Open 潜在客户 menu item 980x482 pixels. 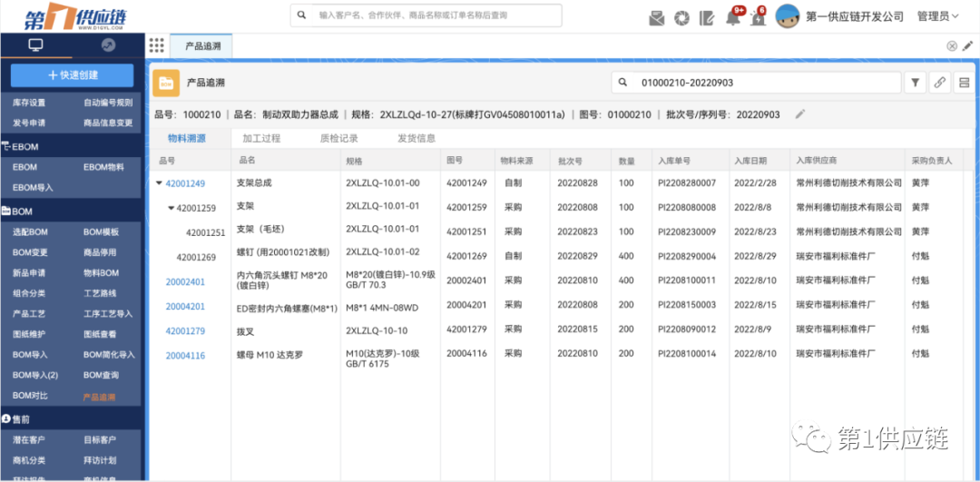(29, 440)
